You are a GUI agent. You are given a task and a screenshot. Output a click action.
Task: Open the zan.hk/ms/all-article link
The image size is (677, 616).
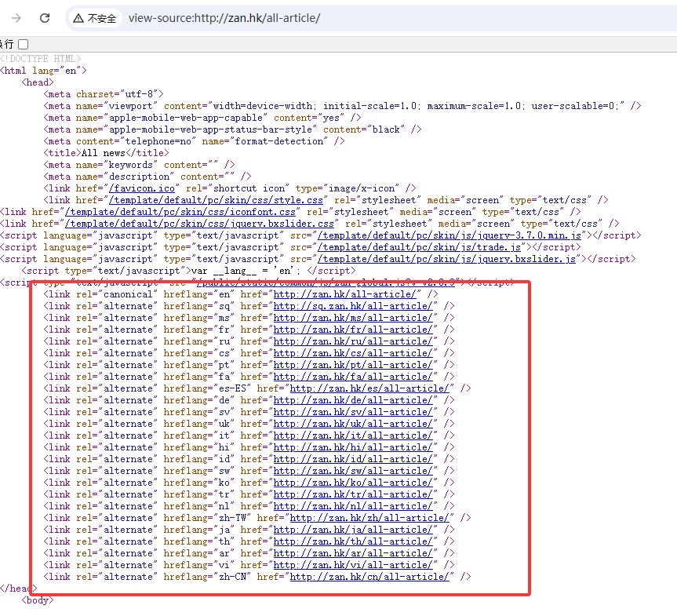353,318
